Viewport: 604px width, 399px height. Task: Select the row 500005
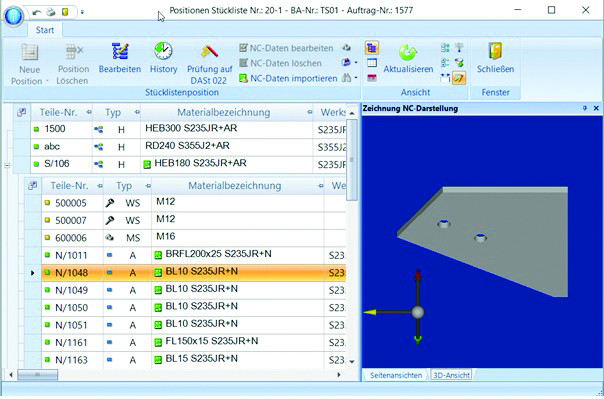coord(186,203)
